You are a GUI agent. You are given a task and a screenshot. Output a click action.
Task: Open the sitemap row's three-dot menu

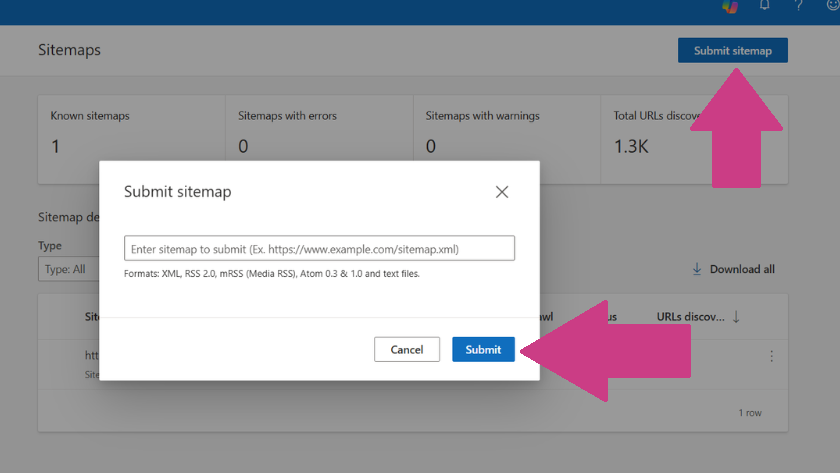click(x=771, y=356)
